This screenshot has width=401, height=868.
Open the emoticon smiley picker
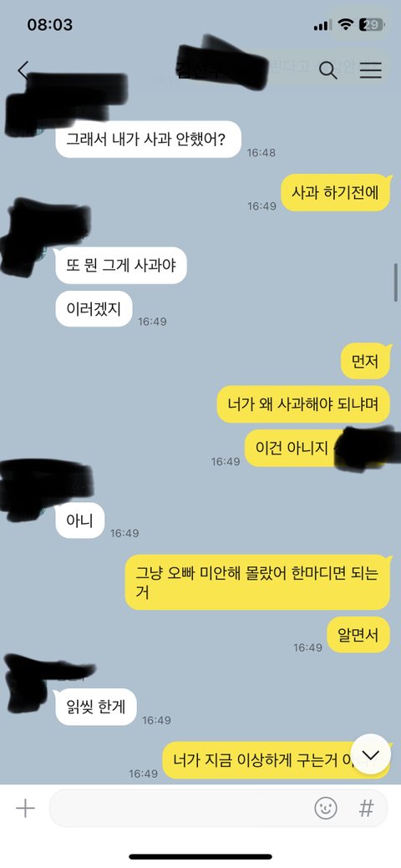[x=326, y=808]
